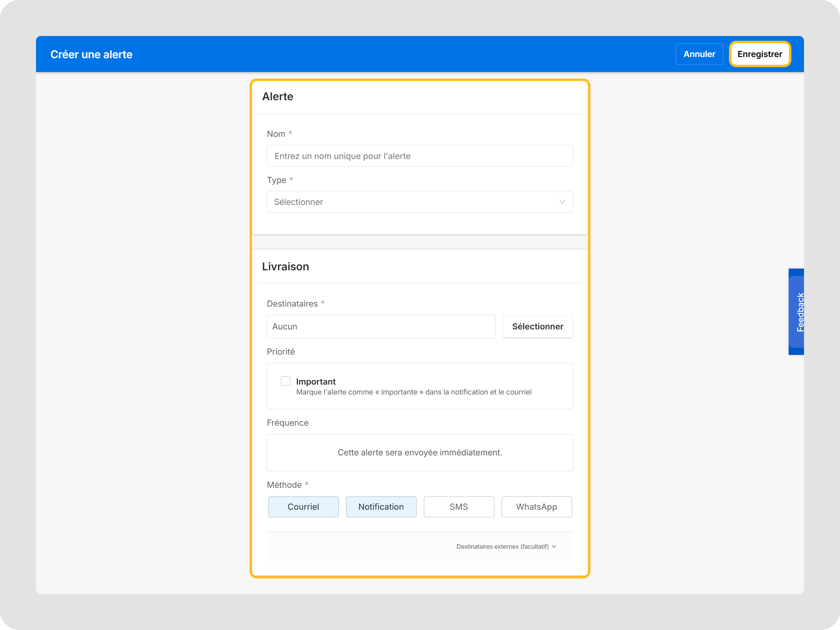The width and height of the screenshot is (840, 630).
Task: Click the Destinataires field showing Aucun
Action: coord(381,326)
